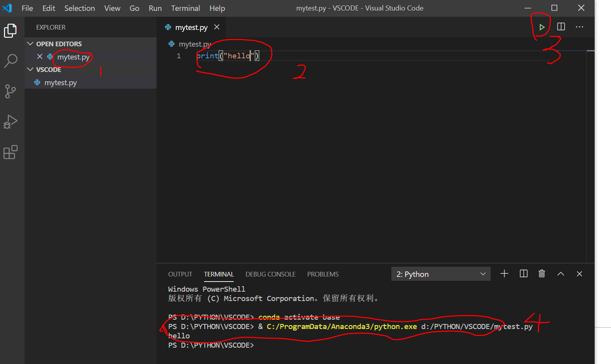Switch to the OUTPUT panel tab
The image size is (611, 364).
click(180, 274)
